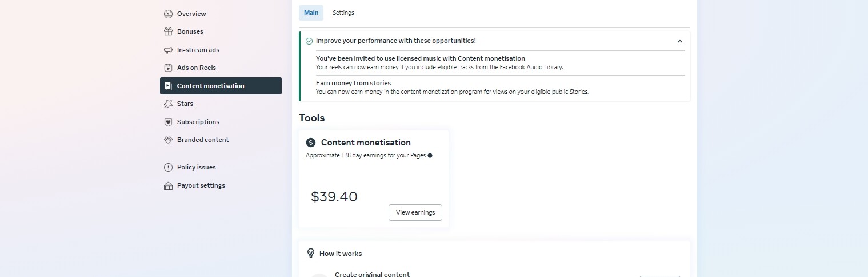The image size is (868, 277).
Task: Click the green checkmark opportunities icon
Action: tap(309, 41)
